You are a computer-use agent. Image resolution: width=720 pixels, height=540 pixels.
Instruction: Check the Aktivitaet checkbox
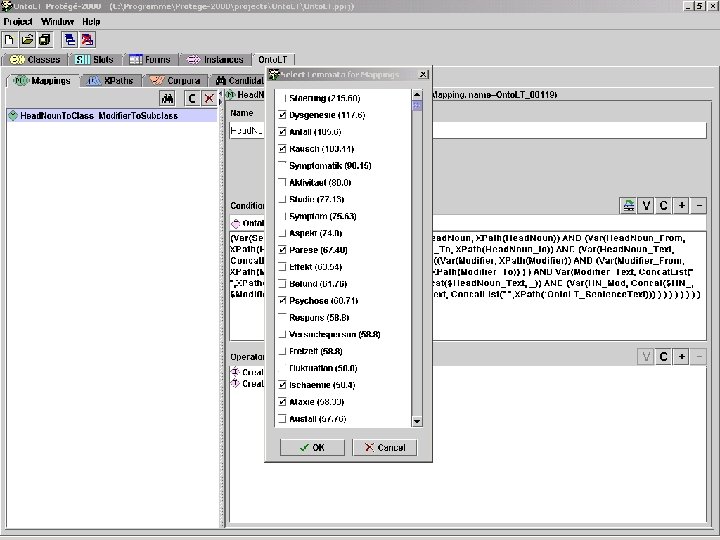pyautogui.click(x=282, y=182)
